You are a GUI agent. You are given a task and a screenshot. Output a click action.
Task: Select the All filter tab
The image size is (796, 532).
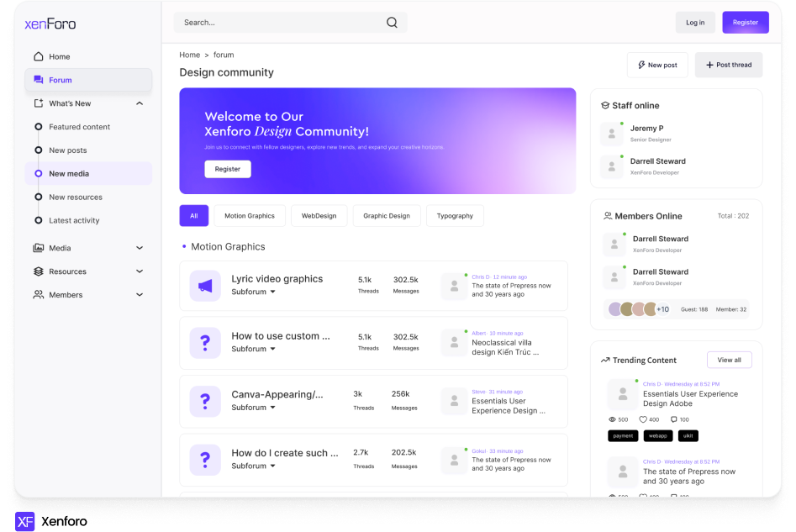194,216
